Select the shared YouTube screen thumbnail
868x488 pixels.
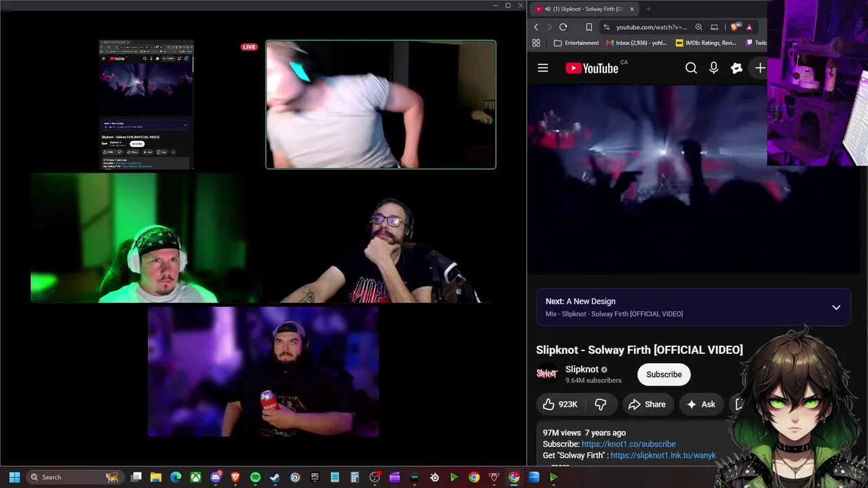tap(146, 104)
